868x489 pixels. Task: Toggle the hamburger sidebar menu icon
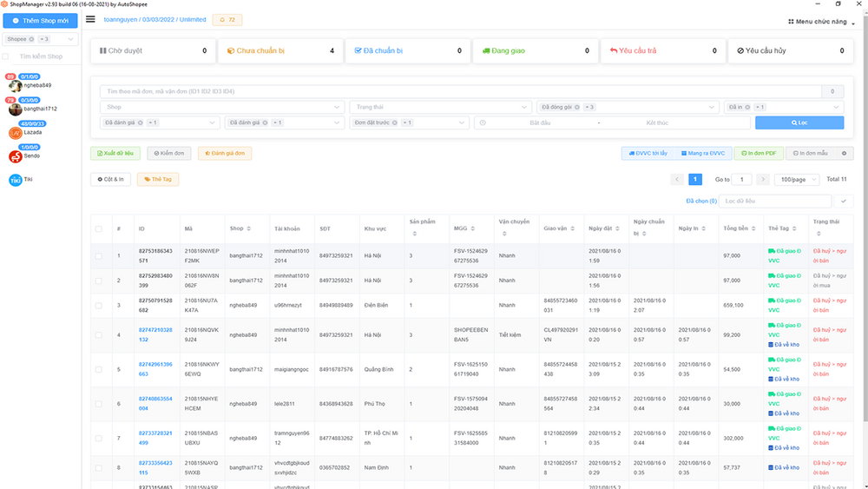[x=90, y=19]
